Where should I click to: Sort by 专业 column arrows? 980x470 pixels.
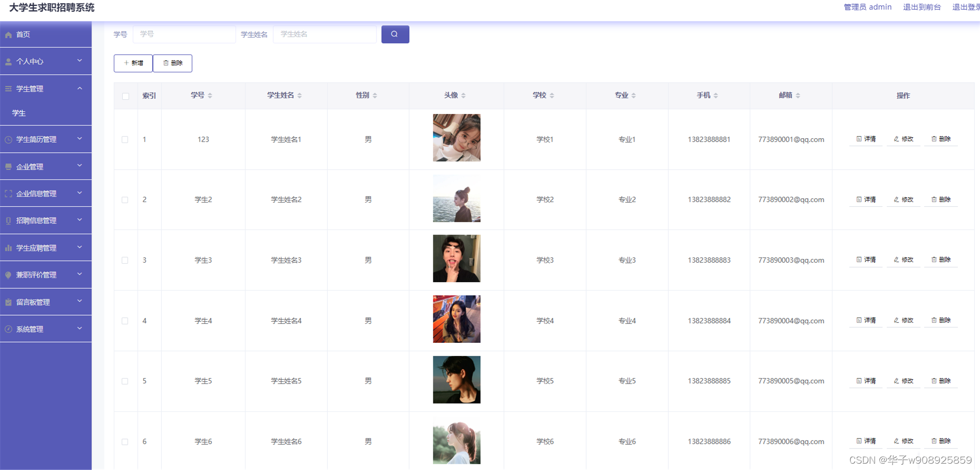(x=634, y=95)
